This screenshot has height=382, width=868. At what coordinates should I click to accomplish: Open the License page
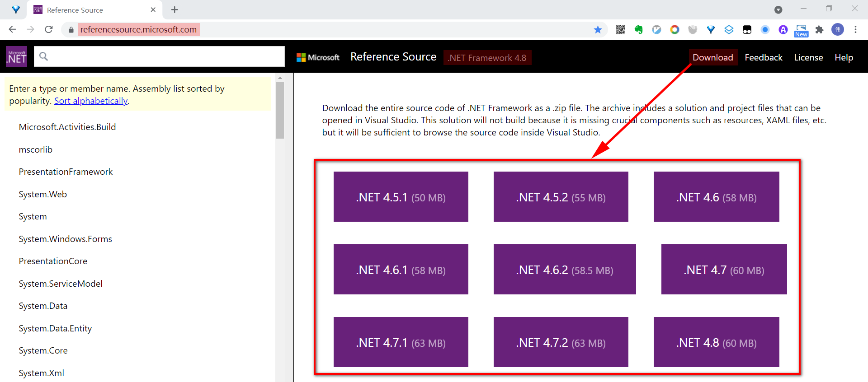click(x=808, y=57)
